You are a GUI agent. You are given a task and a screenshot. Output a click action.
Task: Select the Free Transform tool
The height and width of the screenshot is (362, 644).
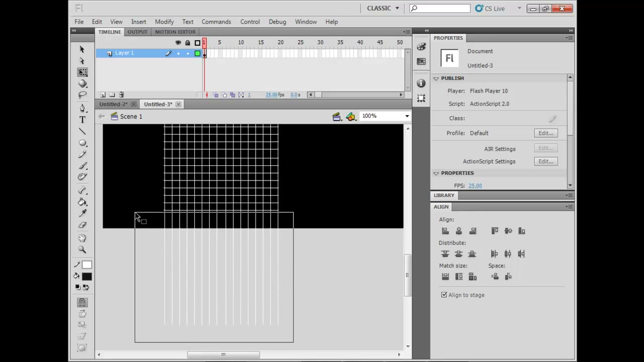(x=83, y=72)
